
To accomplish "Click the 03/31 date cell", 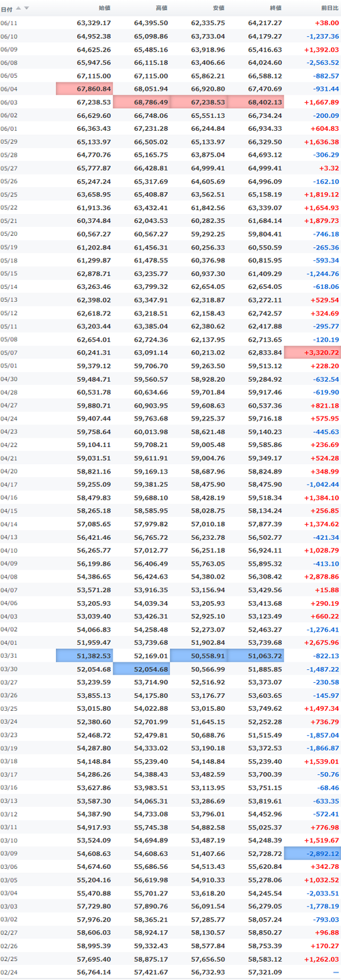I will 9,654.
